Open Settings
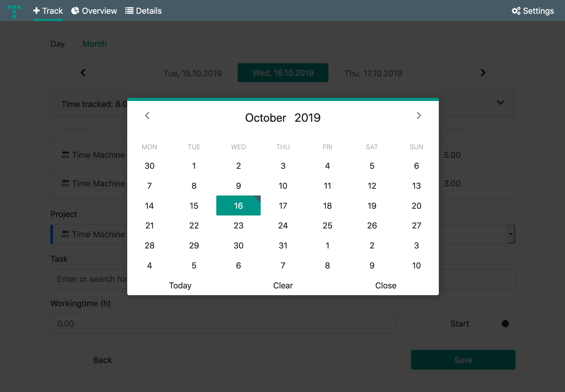The width and height of the screenshot is (565, 392). [533, 11]
